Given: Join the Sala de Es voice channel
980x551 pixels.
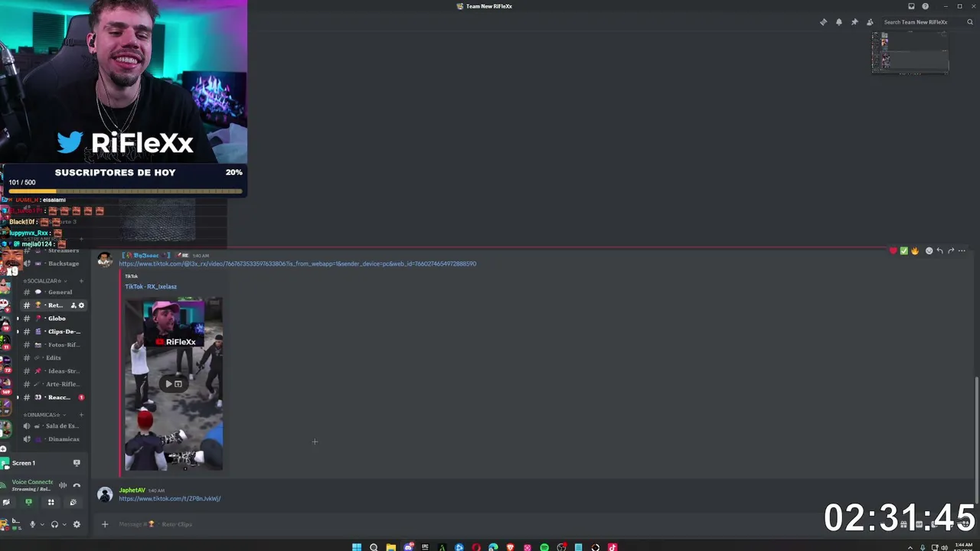Looking at the screenshot, I should (x=54, y=426).
